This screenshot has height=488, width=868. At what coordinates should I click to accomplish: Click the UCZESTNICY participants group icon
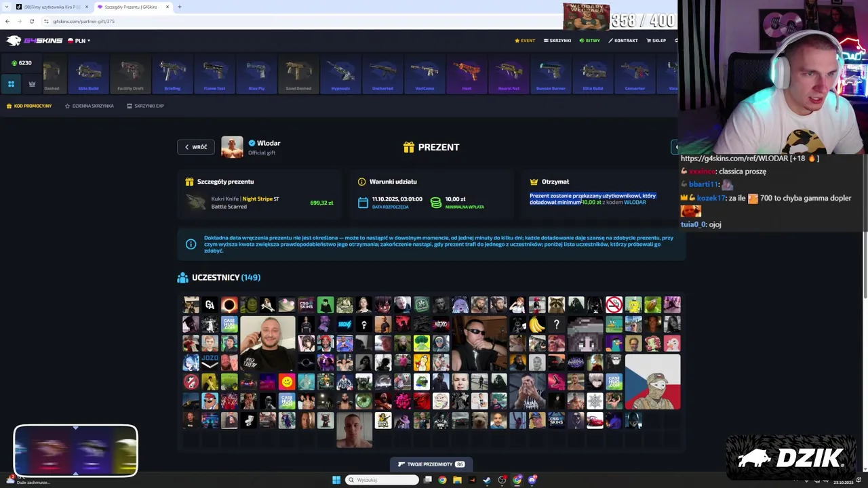182,277
